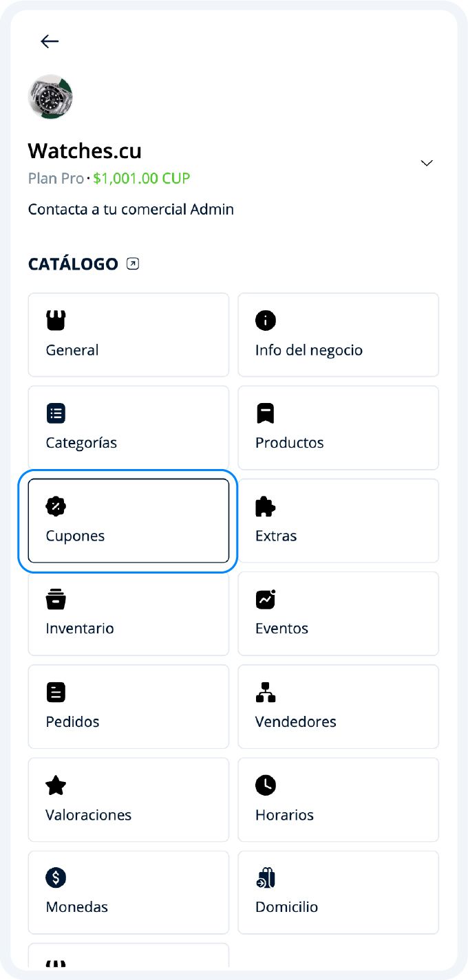468x980 pixels.
Task: Click the Valoraciones star icon
Action: tap(55, 785)
